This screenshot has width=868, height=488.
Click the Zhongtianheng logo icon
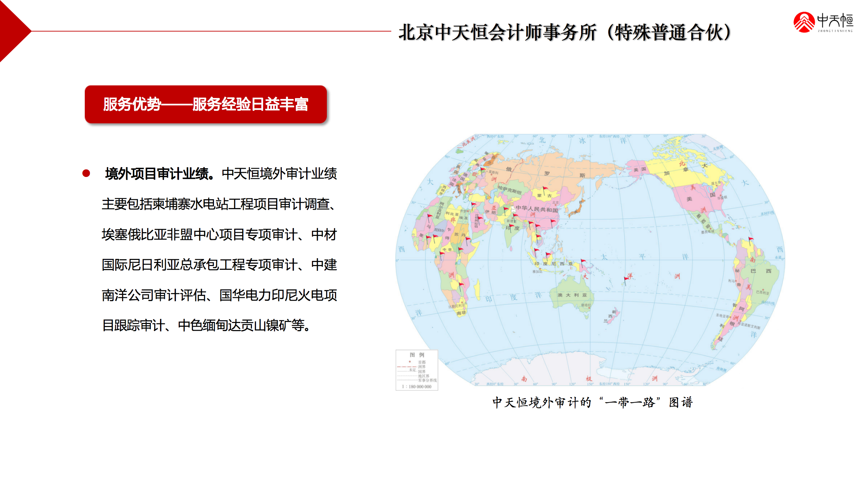(x=804, y=22)
